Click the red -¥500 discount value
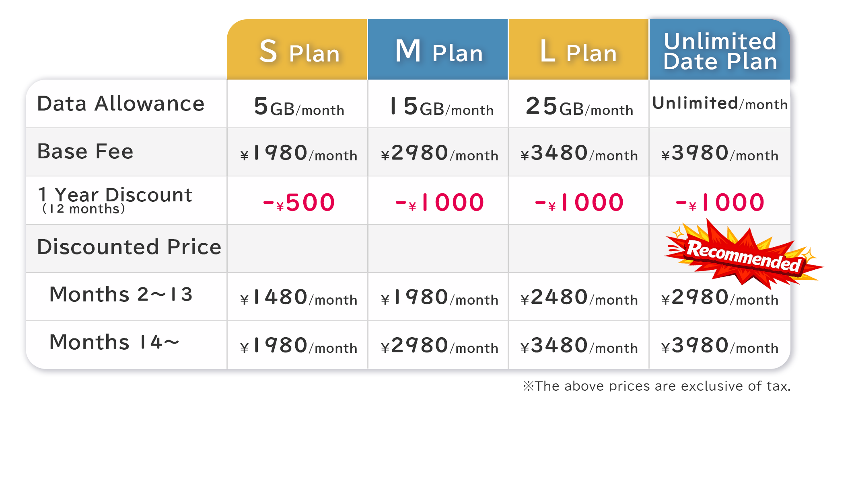 298,202
